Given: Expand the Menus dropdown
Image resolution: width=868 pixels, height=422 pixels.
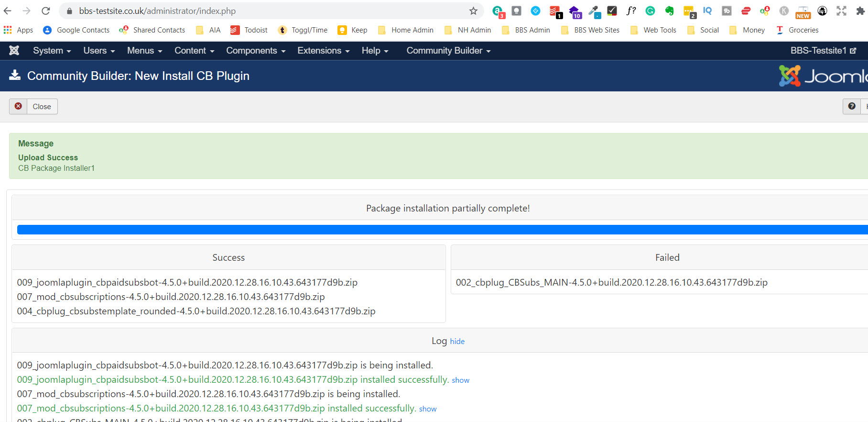Looking at the screenshot, I should [x=144, y=50].
